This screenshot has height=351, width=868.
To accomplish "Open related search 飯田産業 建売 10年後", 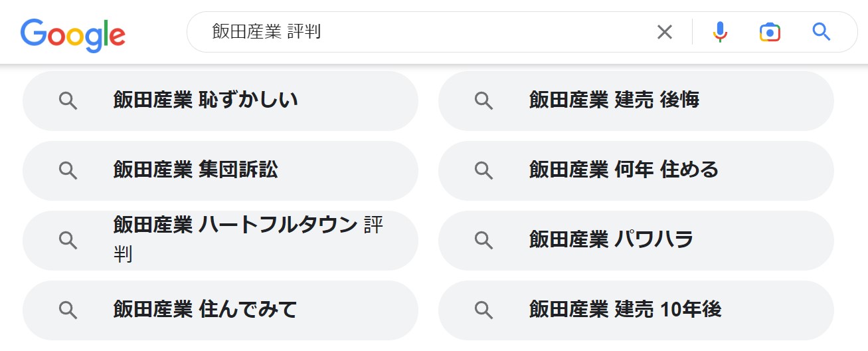I will point(636,310).
